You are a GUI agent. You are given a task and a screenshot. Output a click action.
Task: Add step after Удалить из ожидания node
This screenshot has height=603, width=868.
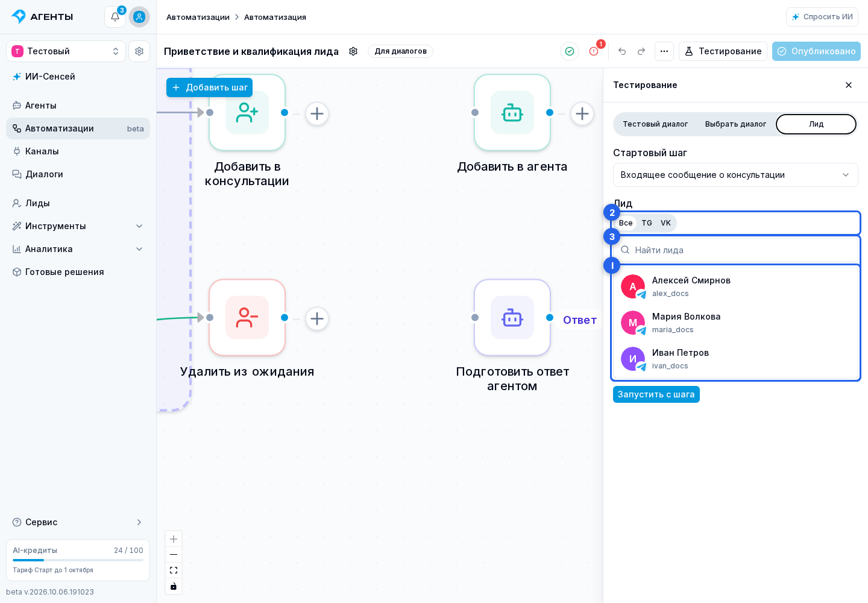[317, 318]
